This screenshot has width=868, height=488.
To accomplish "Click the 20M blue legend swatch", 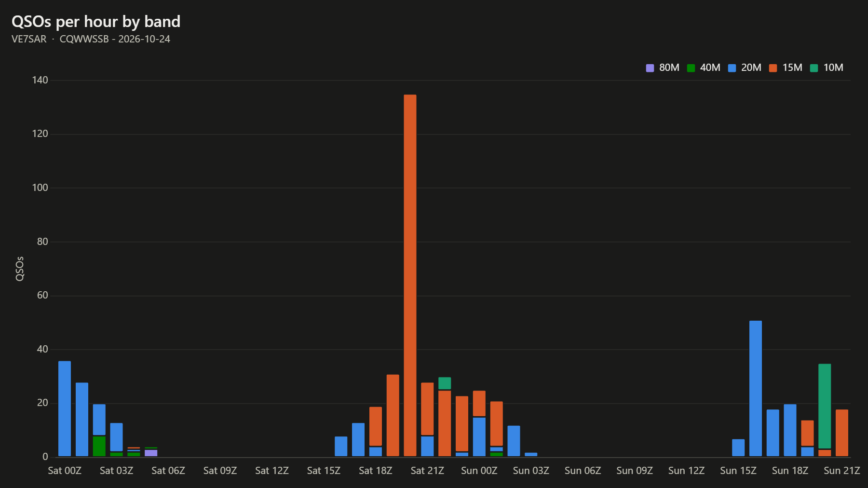I will pos(732,68).
